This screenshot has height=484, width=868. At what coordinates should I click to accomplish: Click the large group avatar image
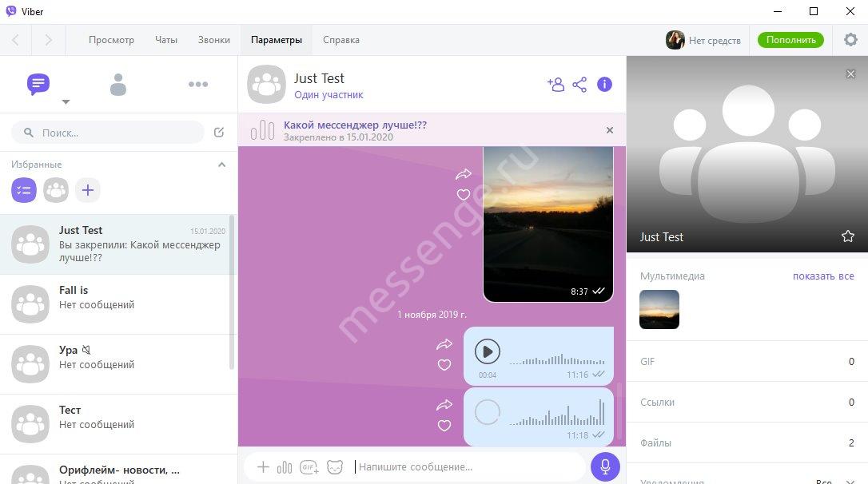click(747, 154)
